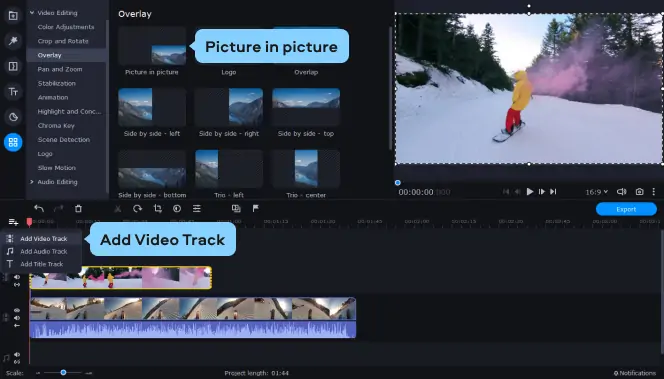
Task: Mute the bottom audio track
Action: click(17, 354)
